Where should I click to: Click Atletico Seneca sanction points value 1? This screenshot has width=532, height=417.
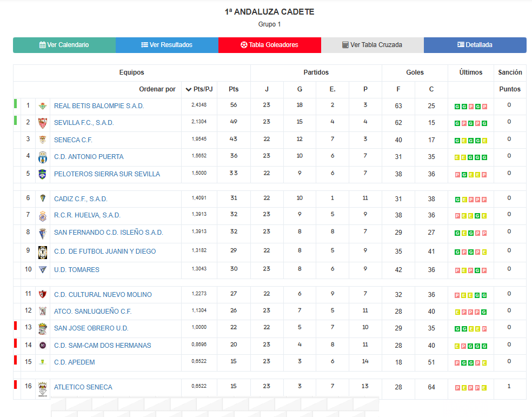coord(509,386)
